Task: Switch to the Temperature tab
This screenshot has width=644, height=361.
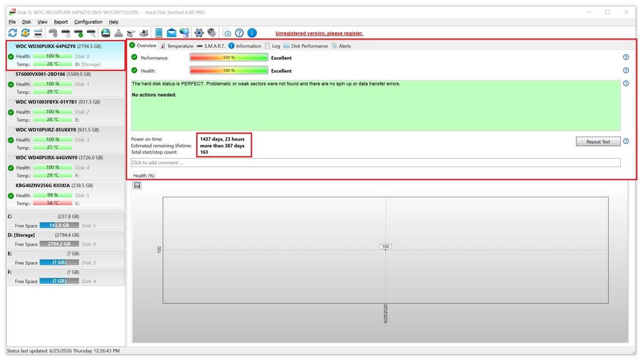Action: point(176,46)
